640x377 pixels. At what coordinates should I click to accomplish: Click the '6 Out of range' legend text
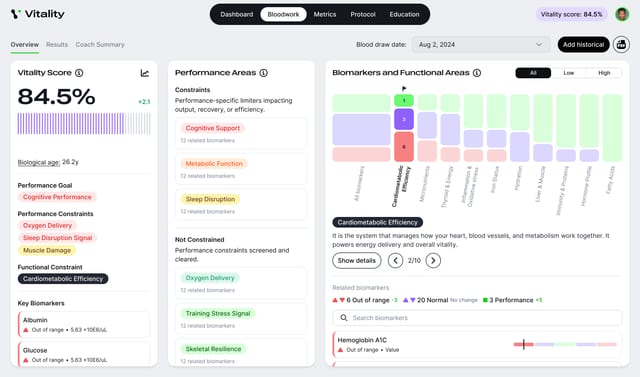pos(368,300)
